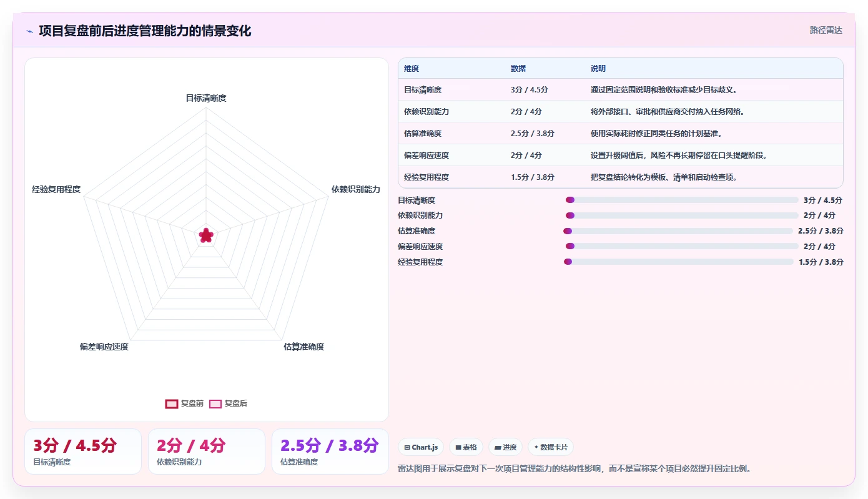Click the 数据卡片 chip
Screen dimensions: 868x499
pos(551,447)
